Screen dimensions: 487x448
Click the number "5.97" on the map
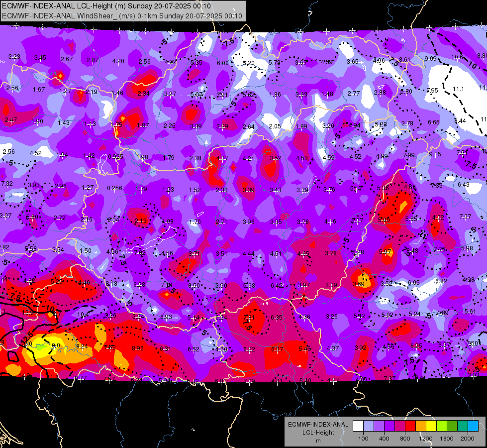(385, 251)
